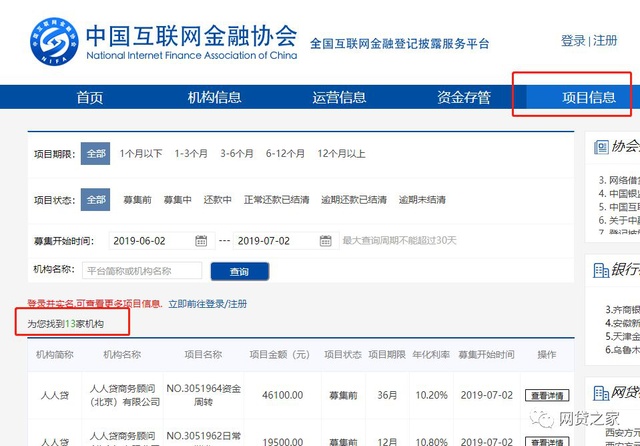Click the 银行 panel building icon
Screen dimensions: 640x446
pyautogui.click(x=601, y=270)
